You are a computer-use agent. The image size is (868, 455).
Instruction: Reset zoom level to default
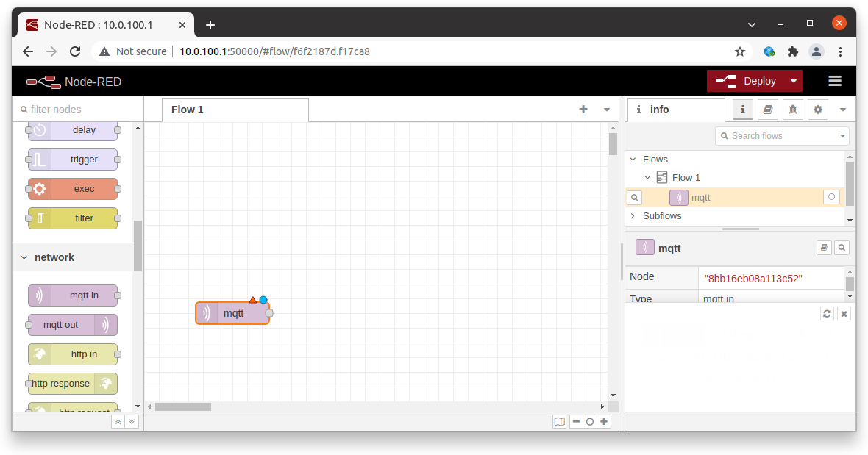[589, 421]
